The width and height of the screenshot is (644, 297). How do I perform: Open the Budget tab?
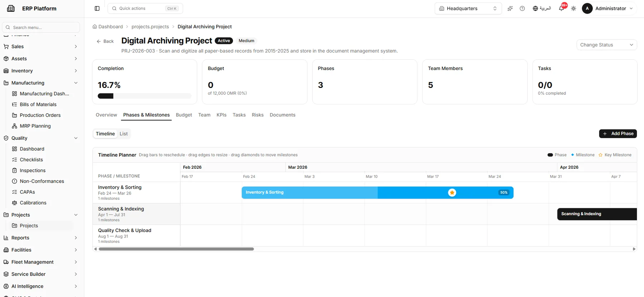[x=184, y=115]
